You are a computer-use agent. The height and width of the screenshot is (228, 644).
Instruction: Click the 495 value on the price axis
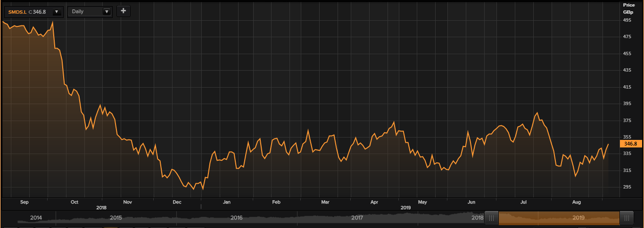(x=627, y=20)
